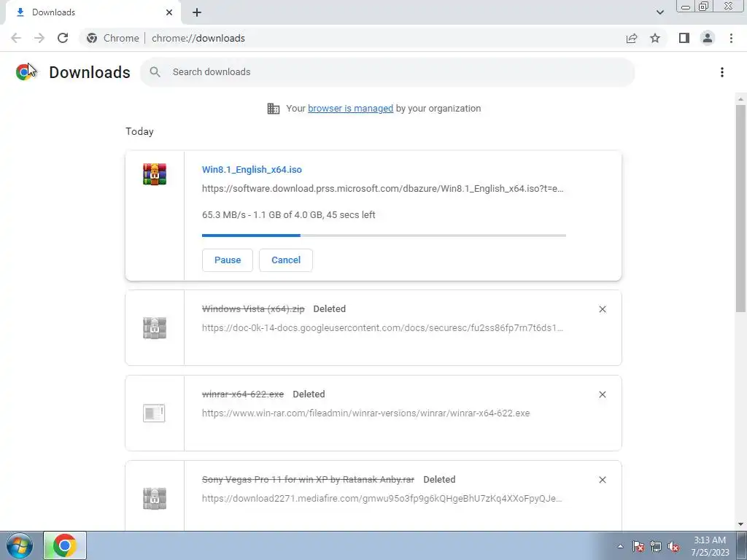Click the Chrome icon in the taskbar
The height and width of the screenshot is (560, 747).
tap(65, 545)
